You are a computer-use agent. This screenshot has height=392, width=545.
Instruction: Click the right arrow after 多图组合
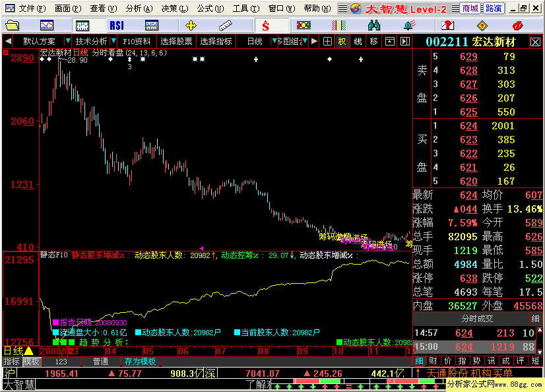coord(314,42)
